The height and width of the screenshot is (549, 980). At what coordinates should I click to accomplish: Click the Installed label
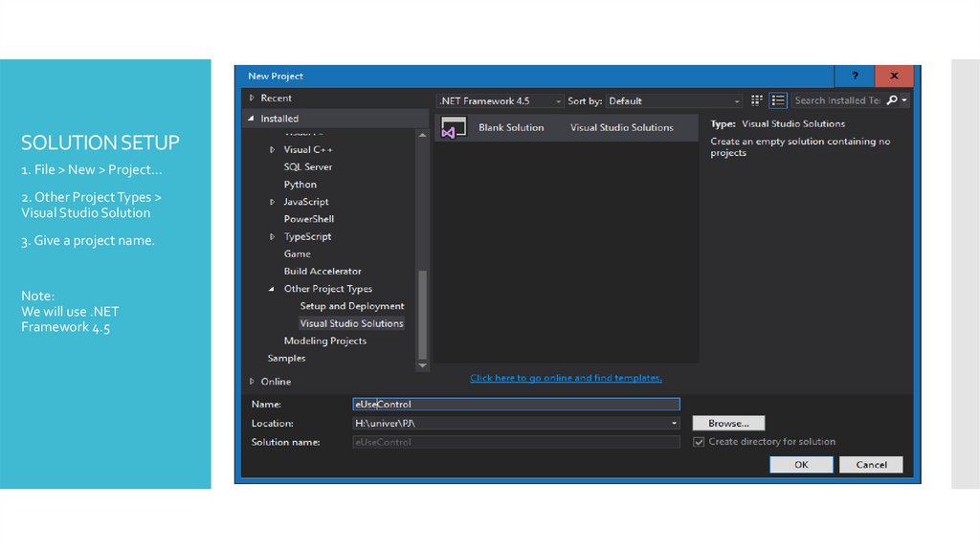pos(279,119)
